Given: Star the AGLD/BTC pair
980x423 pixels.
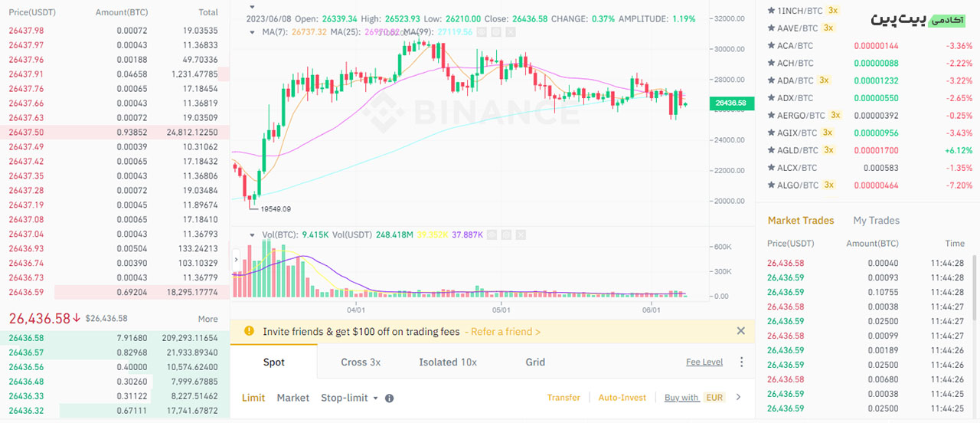Looking at the screenshot, I should [771, 150].
